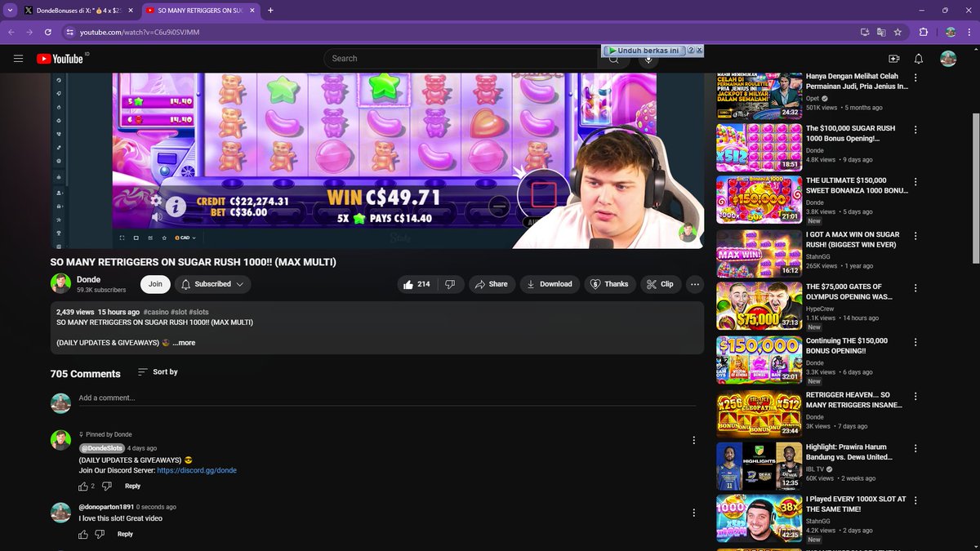Open action menu for pinned DondeSlots comment
980x551 pixels.
tap(694, 440)
